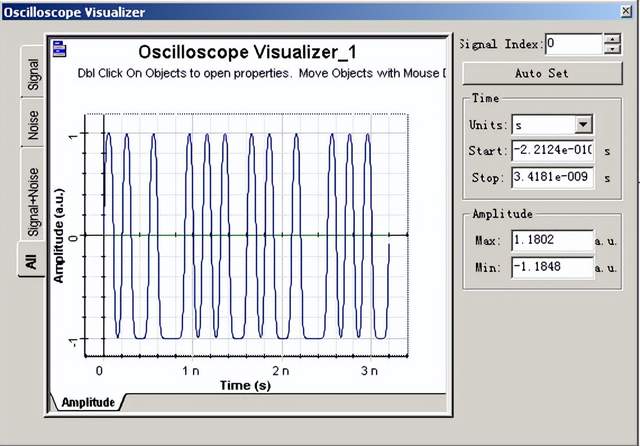Click the Signal Index input field
The height and width of the screenshot is (446, 640).
(x=573, y=44)
